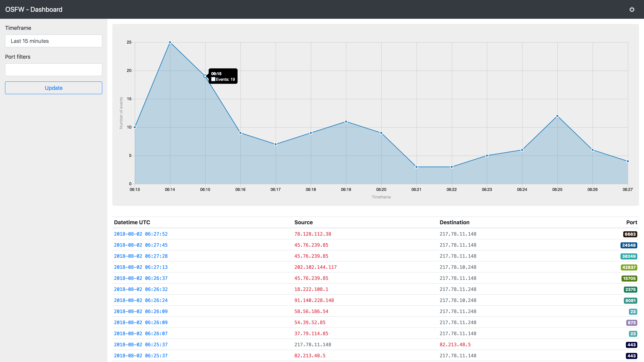Open datetime link 2018-08-02 06:27:52

coord(141,234)
